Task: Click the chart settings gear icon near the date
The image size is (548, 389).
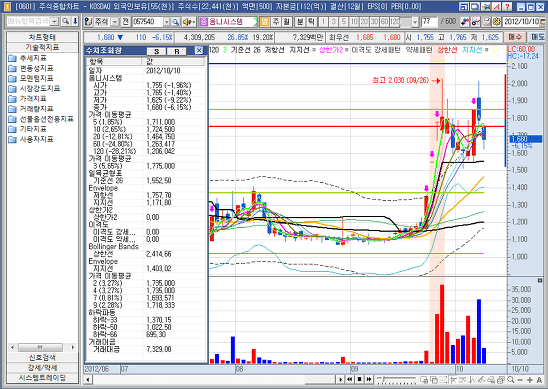Action: coord(497,22)
